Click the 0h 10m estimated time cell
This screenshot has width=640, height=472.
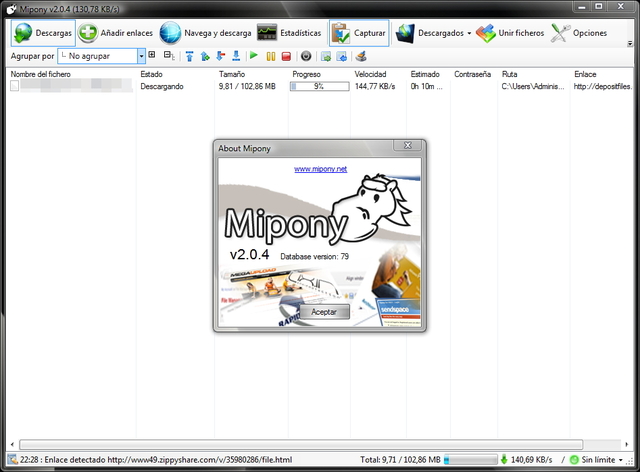(427, 87)
